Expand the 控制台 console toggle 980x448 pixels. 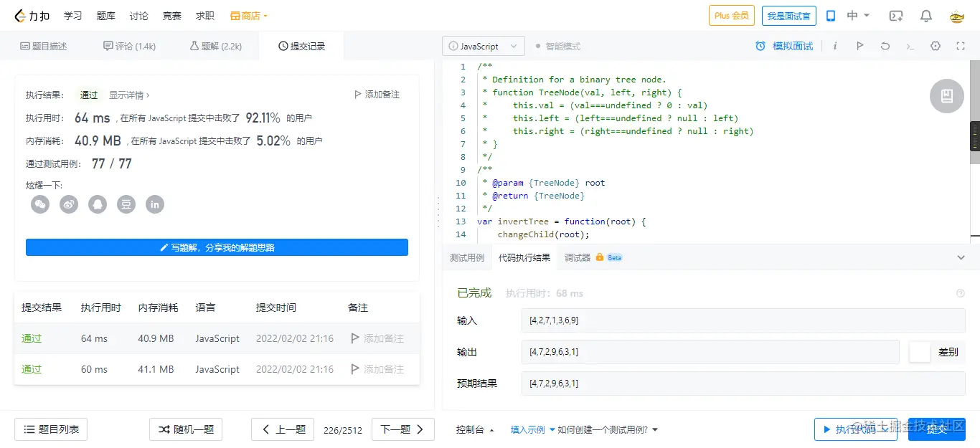[475, 430]
